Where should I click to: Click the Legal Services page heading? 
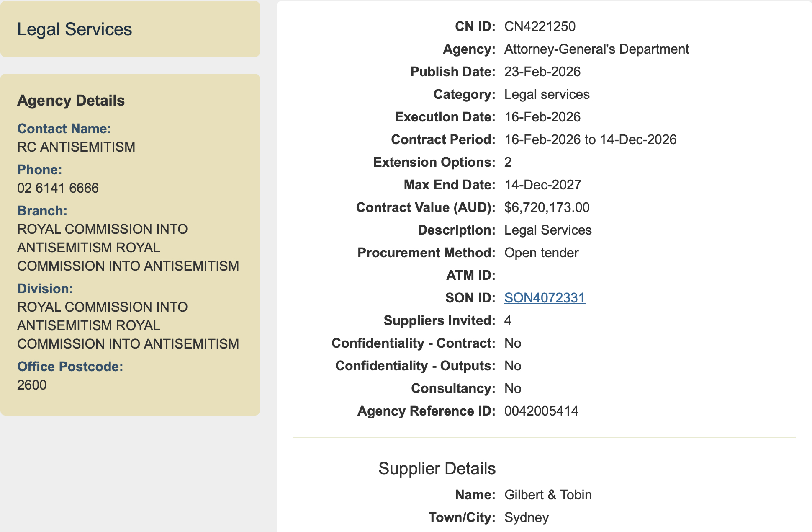[x=75, y=29]
